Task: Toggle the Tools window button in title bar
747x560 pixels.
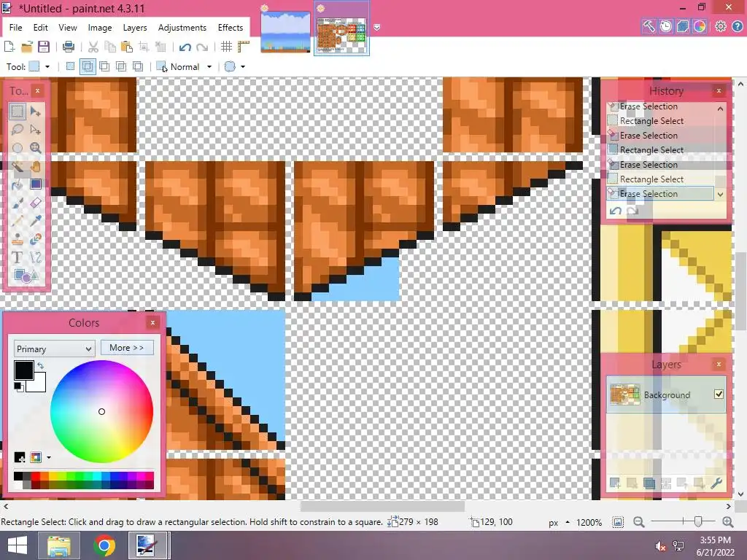Action: click(649, 26)
